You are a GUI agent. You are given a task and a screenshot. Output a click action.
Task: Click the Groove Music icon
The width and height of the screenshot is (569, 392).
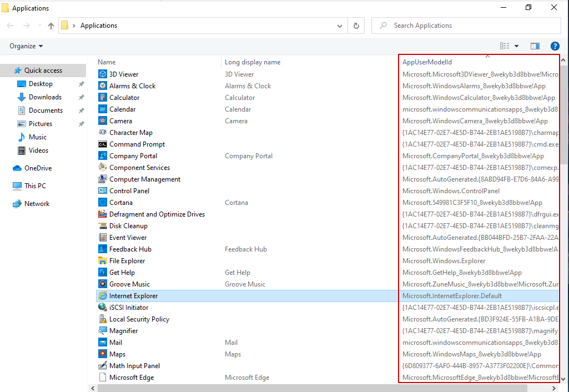pyautogui.click(x=103, y=284)
